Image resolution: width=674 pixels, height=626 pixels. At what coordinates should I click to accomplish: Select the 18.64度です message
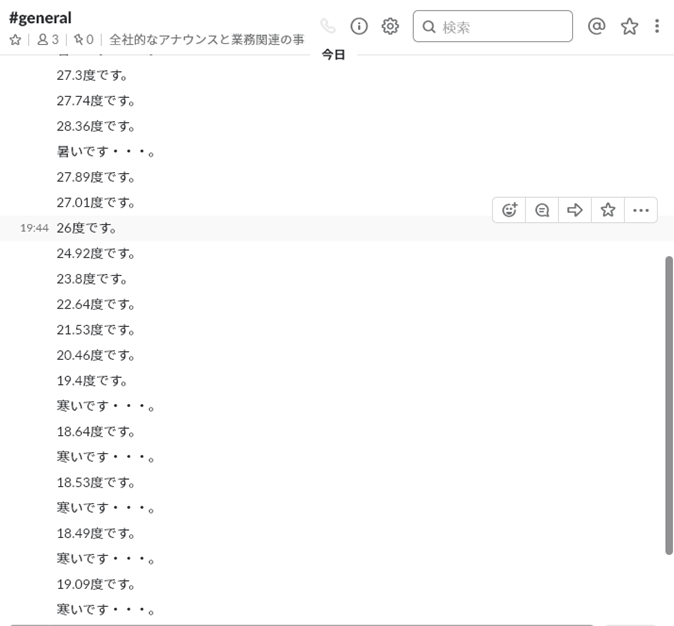coord(96,432)
